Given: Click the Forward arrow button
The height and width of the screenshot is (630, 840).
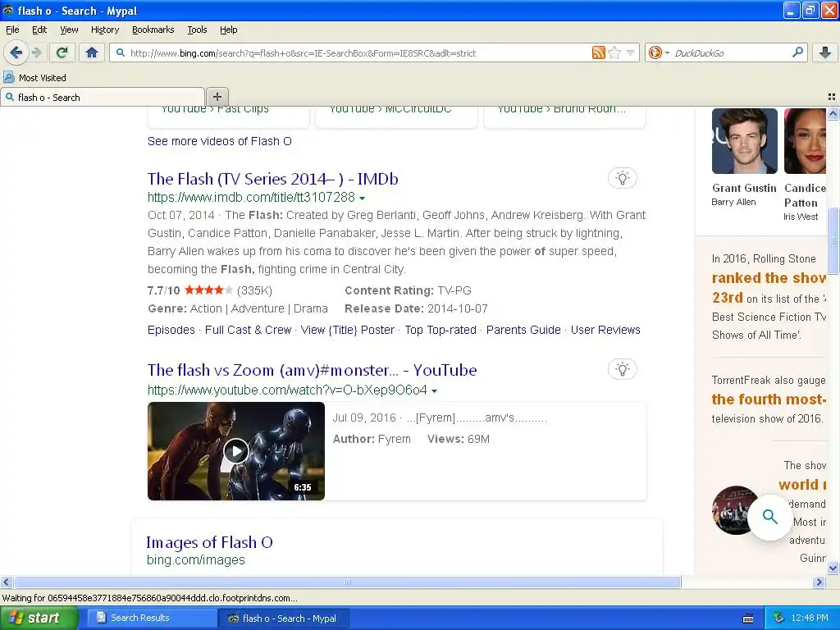Looking at the screenshot, I should (36, 52).
